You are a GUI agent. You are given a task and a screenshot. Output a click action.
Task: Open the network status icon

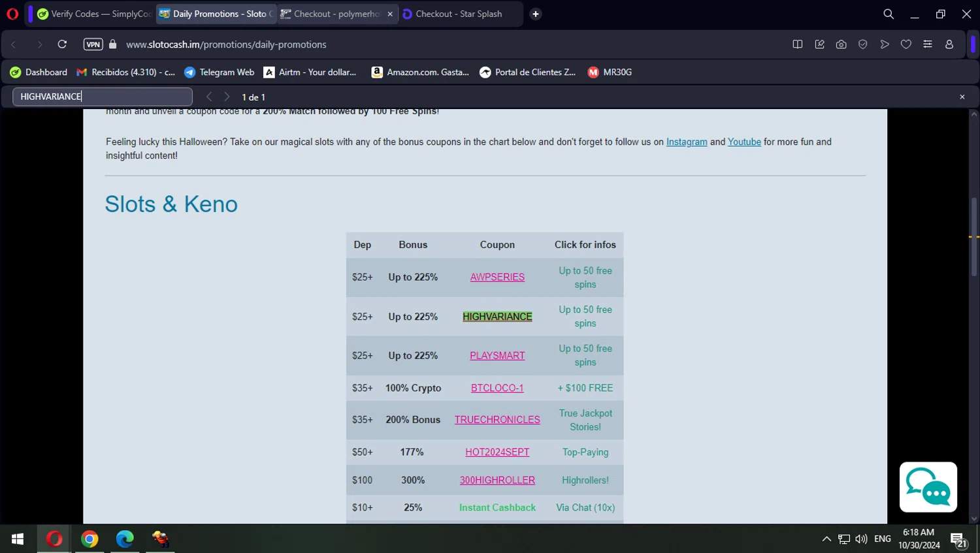[844, 539]
